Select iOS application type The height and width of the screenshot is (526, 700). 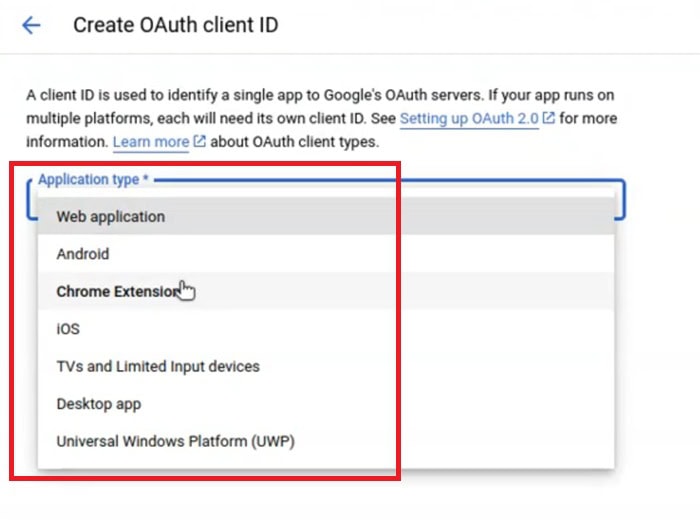pyautogui.click(x=326, y=329)
